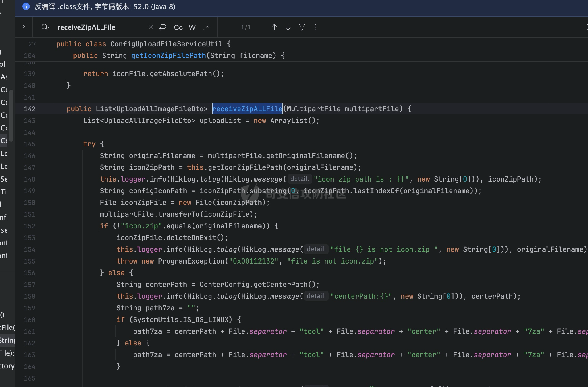
Task: Toggle Match Case (Cc) option
Action: tap(178, 27)
